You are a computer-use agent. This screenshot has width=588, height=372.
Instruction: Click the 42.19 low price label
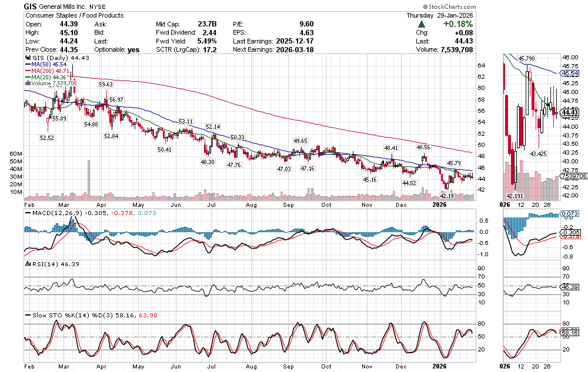click(448, 196)
